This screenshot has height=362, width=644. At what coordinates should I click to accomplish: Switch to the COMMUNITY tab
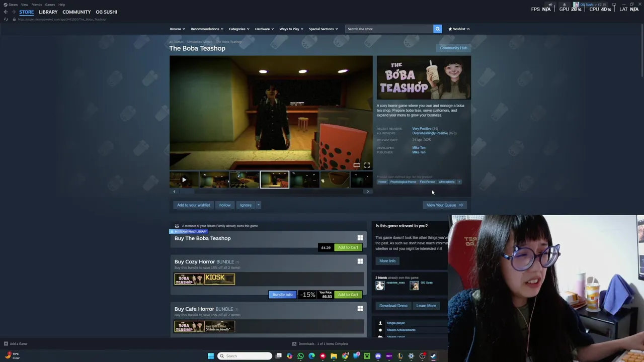pos(76,12)
